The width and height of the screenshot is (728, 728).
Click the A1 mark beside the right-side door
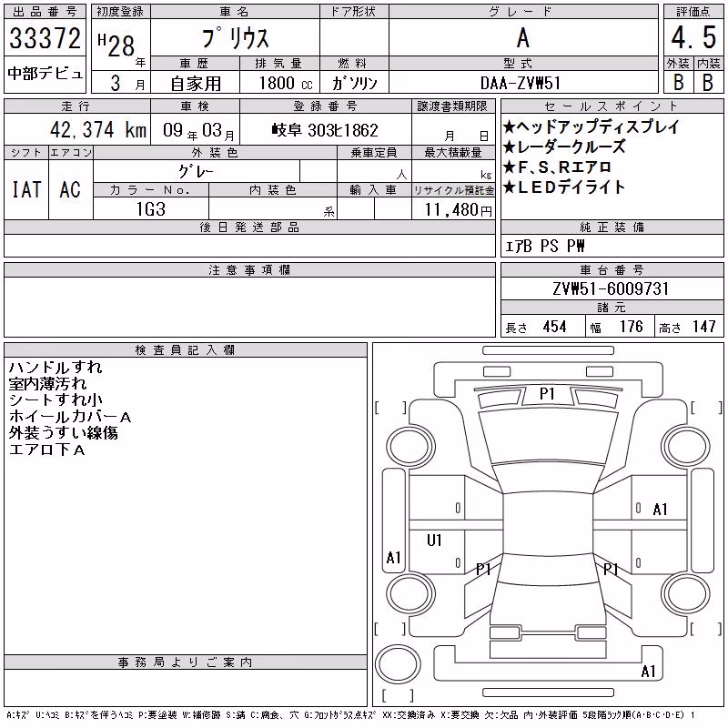[660, 510]
